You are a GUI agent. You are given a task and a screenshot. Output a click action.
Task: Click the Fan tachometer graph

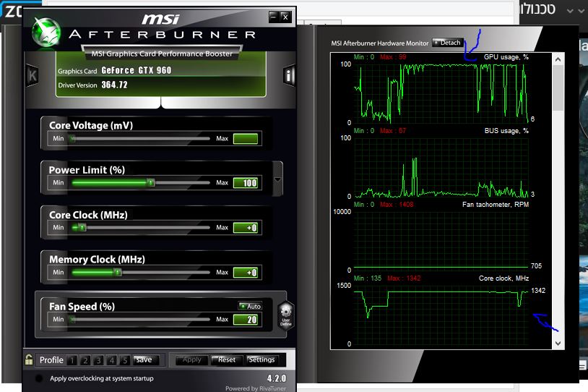point(441,241)
